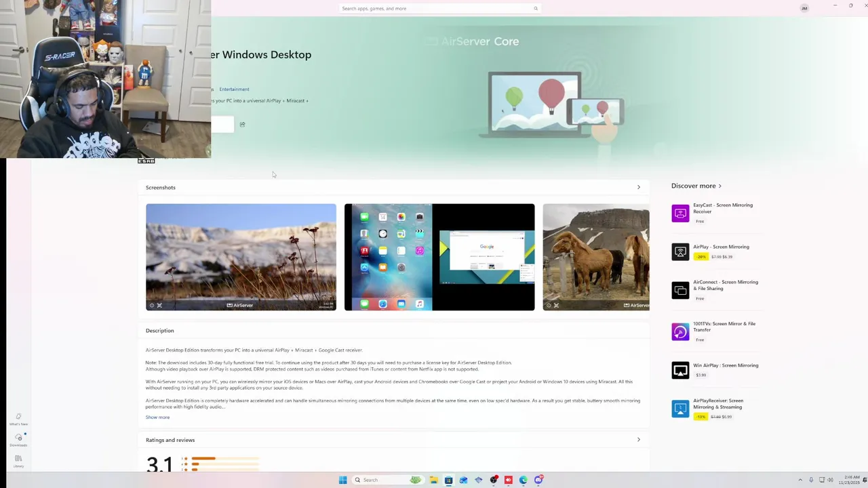Screen dimensions: 868x488
Task: Open the taskbar clock and date
Action: click(850, 480)
